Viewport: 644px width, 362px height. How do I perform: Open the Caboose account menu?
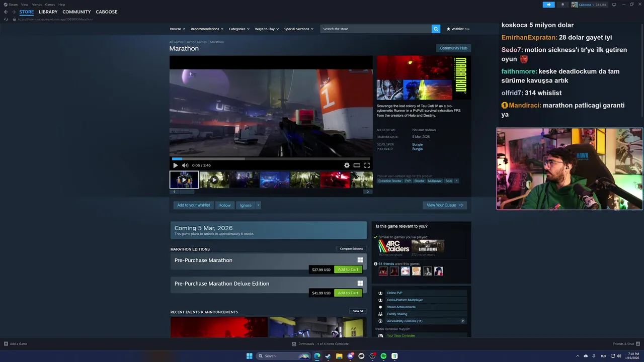pos(589,5)
